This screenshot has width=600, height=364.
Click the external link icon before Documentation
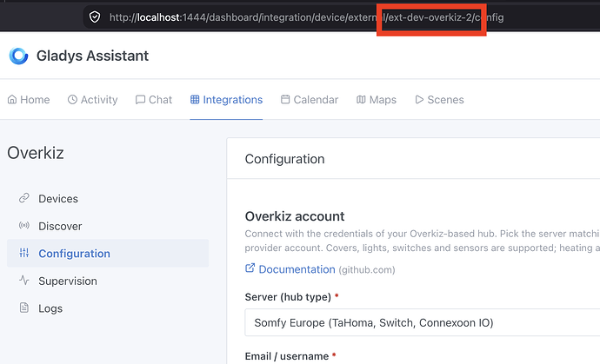coord(250,268)
